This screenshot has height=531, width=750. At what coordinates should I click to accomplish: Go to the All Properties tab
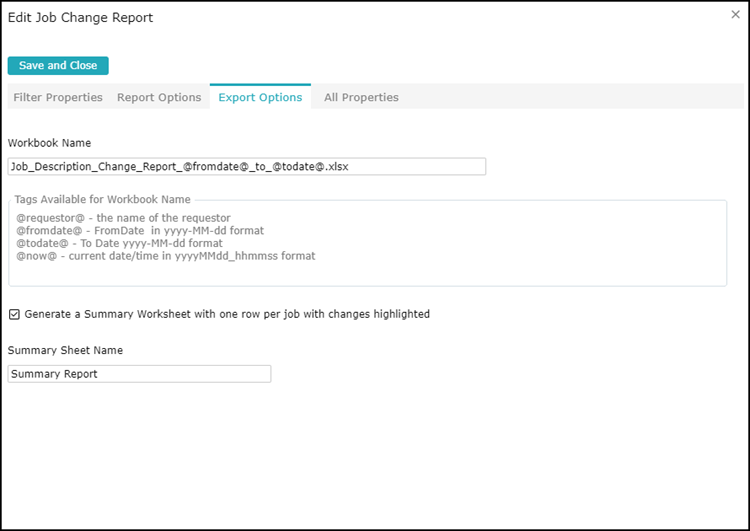[361, 97]
